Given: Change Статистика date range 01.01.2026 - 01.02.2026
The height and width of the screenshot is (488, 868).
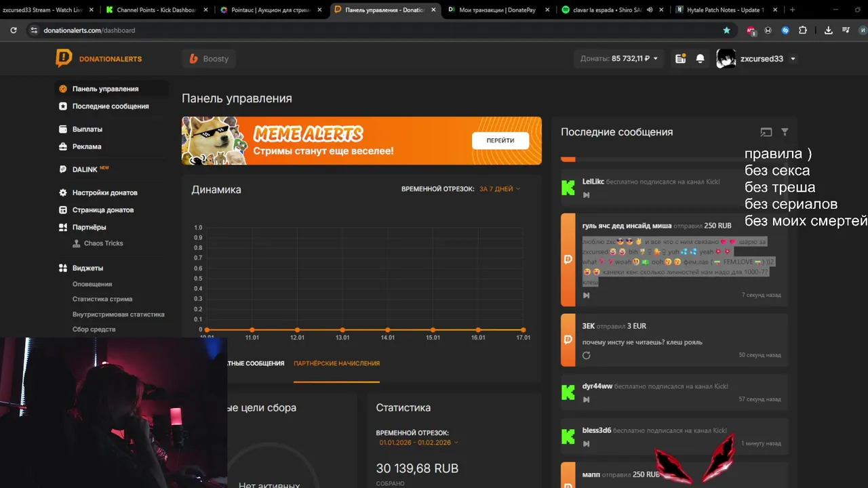Looking at the screenshot, I should tap(418, 443).
